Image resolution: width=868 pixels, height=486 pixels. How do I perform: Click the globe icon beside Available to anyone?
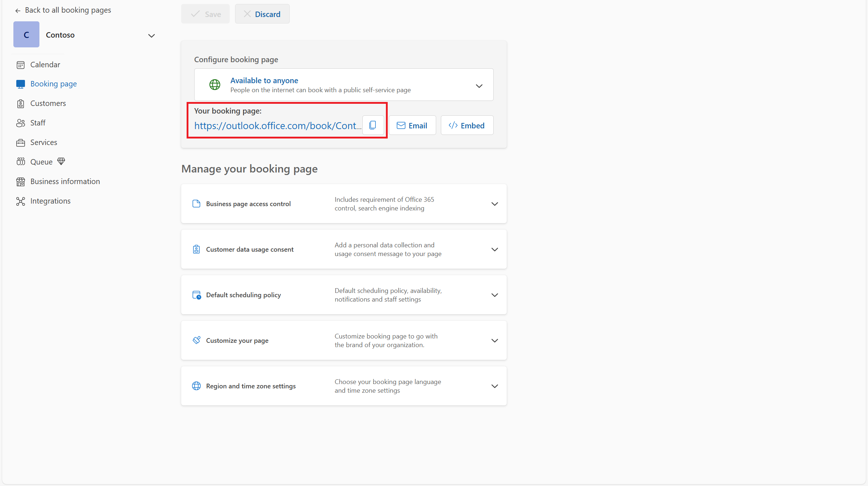pyautogui.click(x=215, y=84)
